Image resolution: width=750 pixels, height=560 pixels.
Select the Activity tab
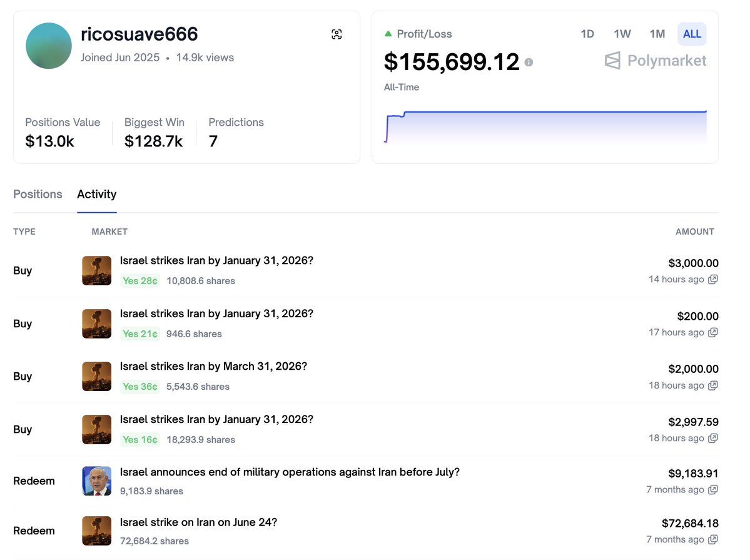pyautogui.click(x=96, y=194)
